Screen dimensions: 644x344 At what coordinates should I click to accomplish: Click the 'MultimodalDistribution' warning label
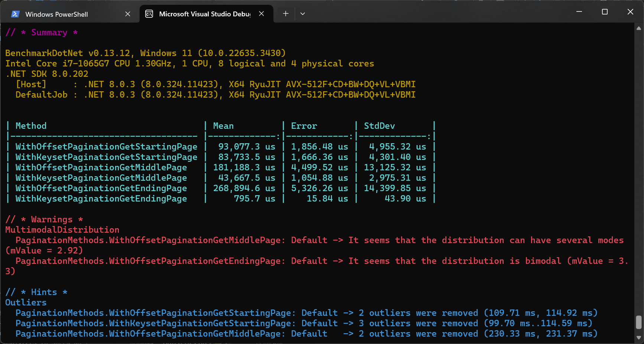coord(62,230)
